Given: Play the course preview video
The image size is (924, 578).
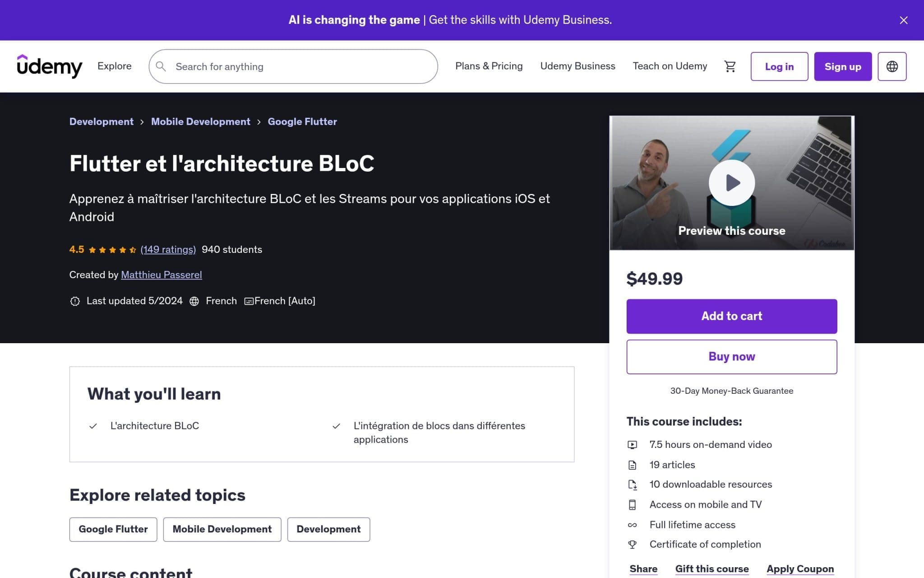Looking at the screenshot, I should [x=731, y=183].
